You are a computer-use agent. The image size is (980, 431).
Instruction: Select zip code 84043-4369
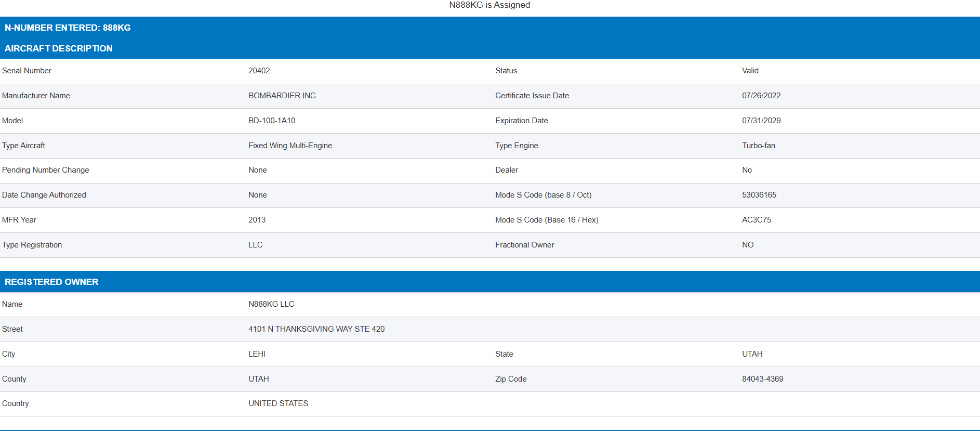(763, 379)
